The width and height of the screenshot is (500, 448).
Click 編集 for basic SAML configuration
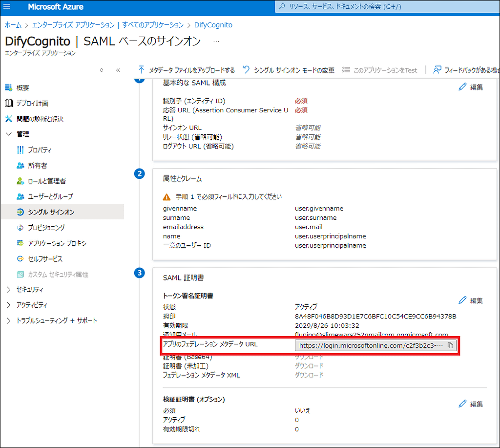click(471, 87)
